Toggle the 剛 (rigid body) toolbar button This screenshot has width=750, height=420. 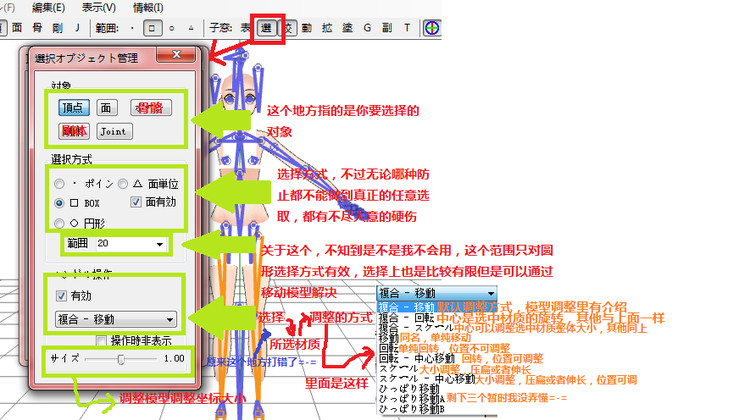click(57, 28)
